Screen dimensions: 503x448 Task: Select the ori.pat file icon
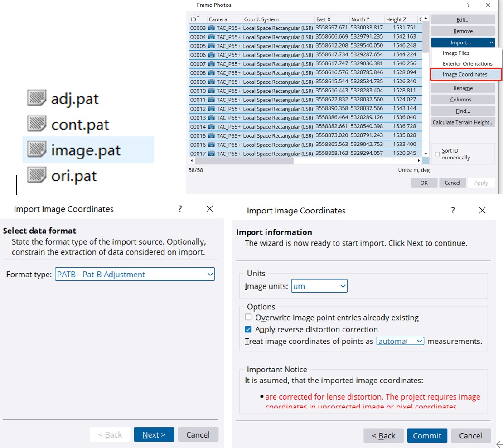coord(37,175)
